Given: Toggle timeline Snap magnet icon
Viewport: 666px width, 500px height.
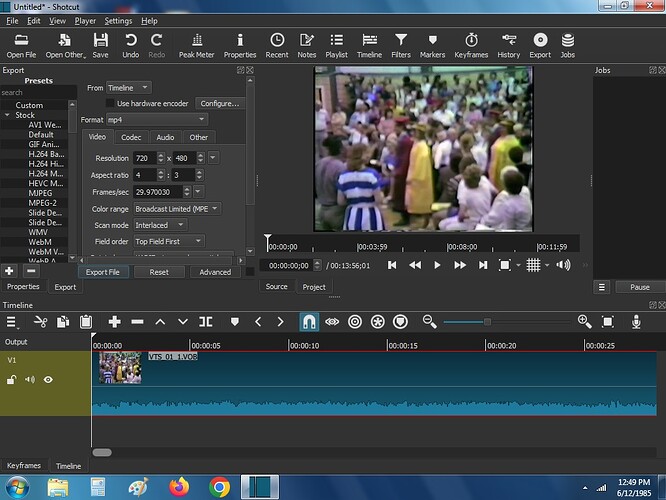Looking at the screenshot, I should click(x=309, y=322).
